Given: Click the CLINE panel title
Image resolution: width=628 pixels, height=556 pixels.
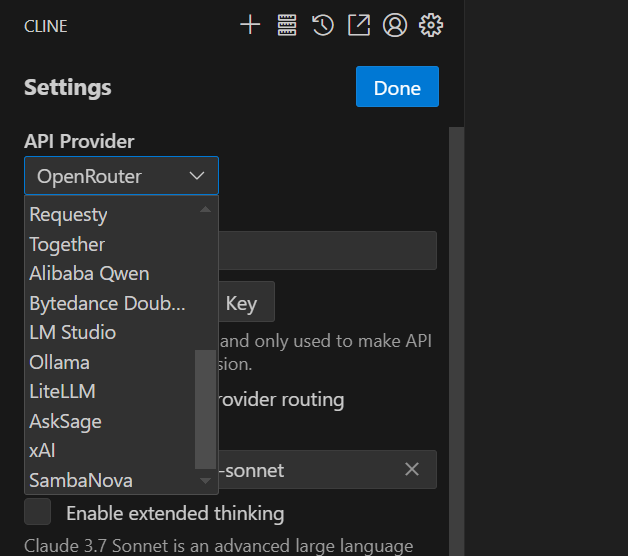Looking at the screenshot, I should point(46,26).
